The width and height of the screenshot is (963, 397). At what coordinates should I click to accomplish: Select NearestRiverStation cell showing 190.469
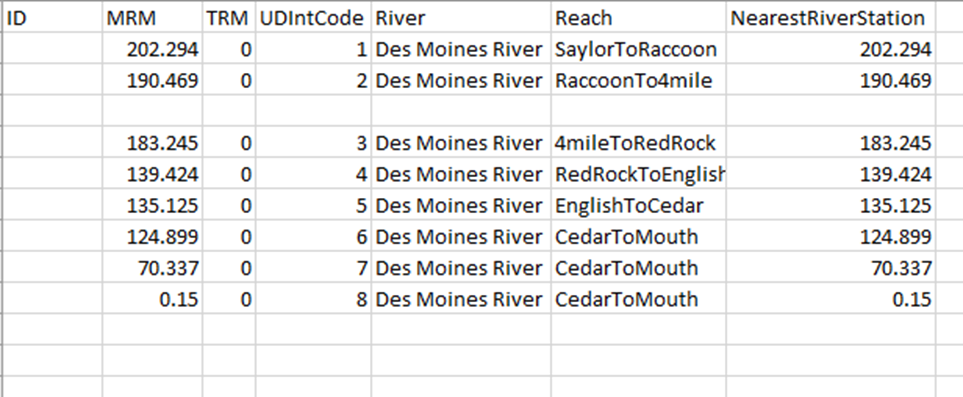(x=831, y=81)
